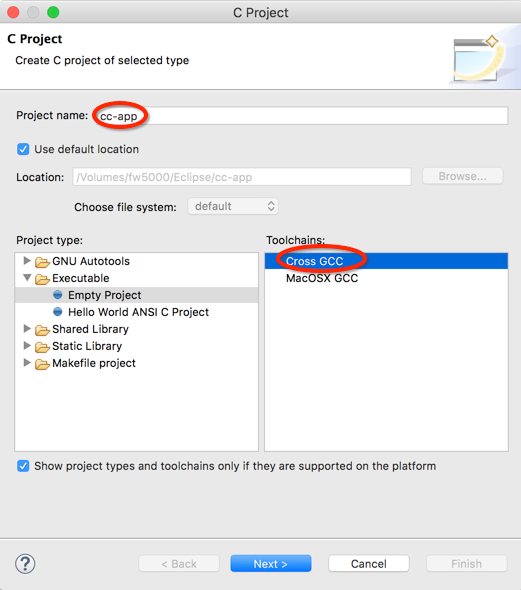
Task: Click the Next button
Action: coord(271,564)
